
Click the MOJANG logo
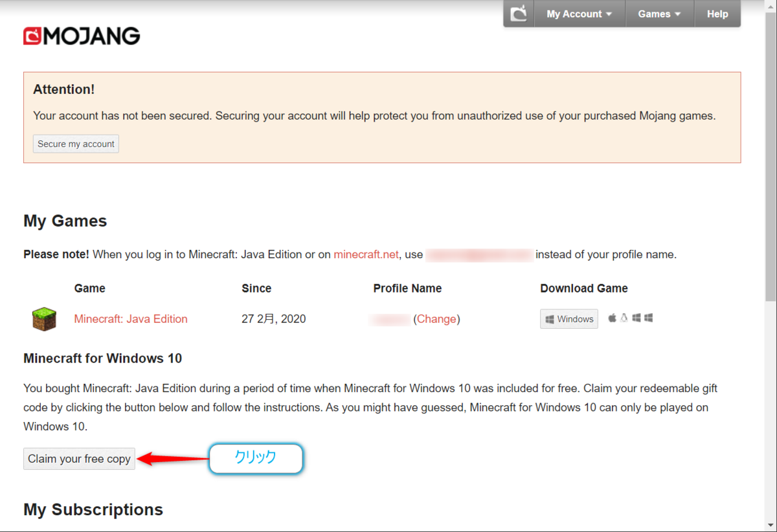pos(82,36)
